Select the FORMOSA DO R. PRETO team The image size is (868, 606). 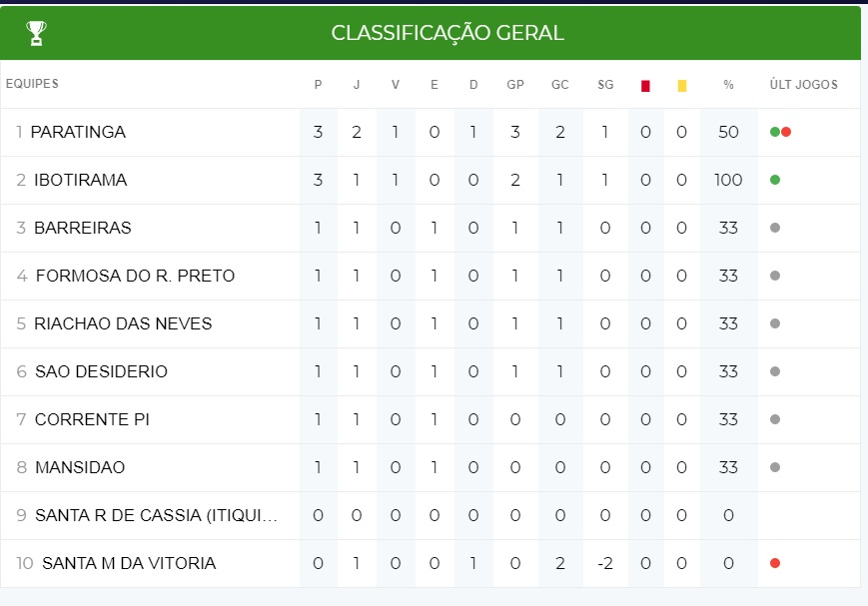[x=135, y=276]
